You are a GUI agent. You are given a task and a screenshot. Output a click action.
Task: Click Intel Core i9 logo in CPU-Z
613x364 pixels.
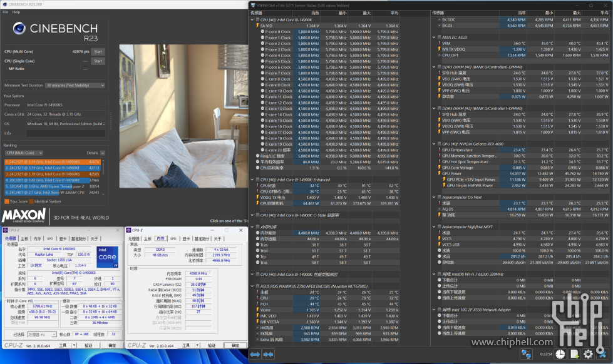point(107,257)
